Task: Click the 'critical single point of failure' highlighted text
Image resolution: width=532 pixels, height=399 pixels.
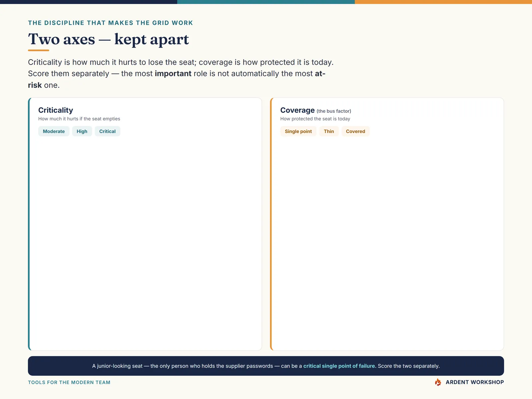Action: (x=339, y=366)
